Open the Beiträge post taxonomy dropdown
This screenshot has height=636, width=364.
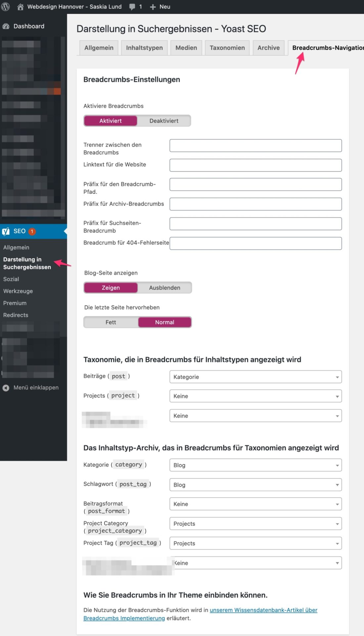click(255, 377)
